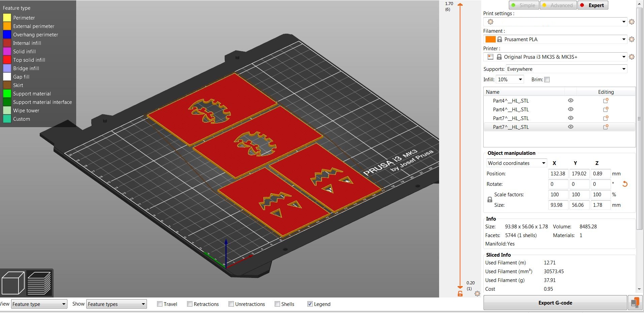The image size is (644, 313).
Task: Open the sliced layers preview view
Action: 39,283
